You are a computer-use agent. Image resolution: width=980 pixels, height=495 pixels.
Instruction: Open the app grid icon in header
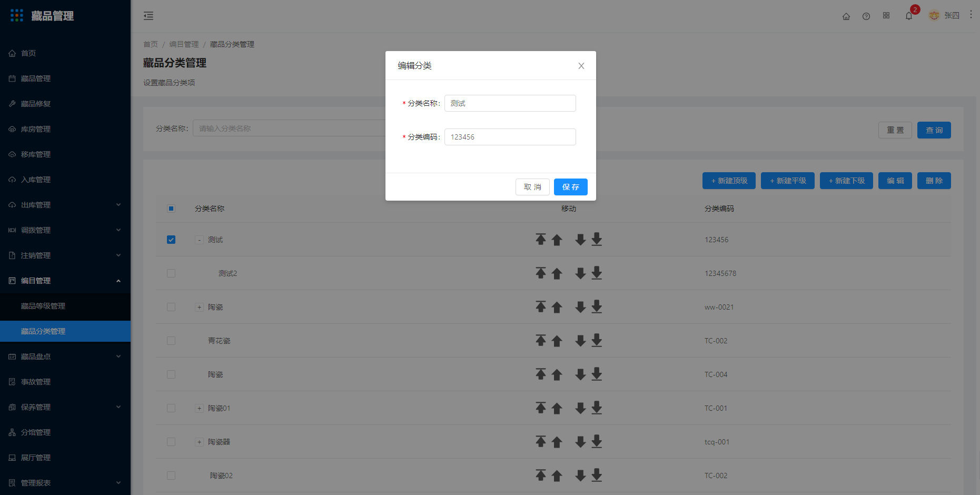point(886,16)
